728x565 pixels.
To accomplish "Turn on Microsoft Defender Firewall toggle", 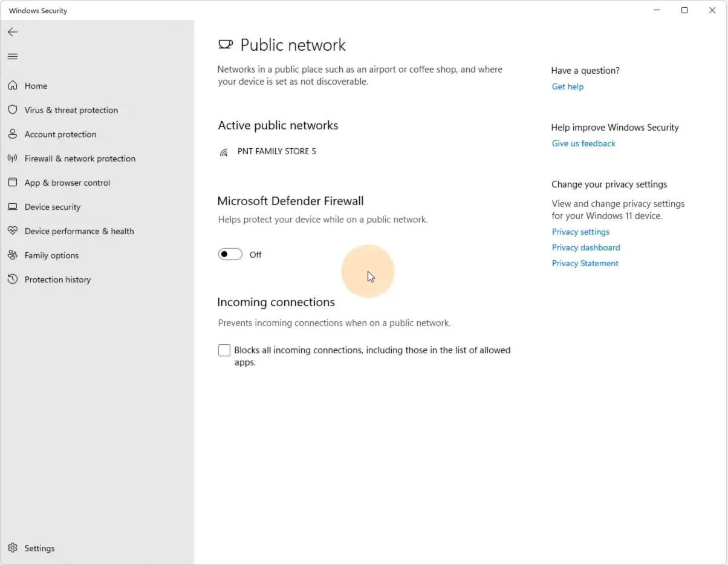I will pyautogui.click(x=230, y=255).
